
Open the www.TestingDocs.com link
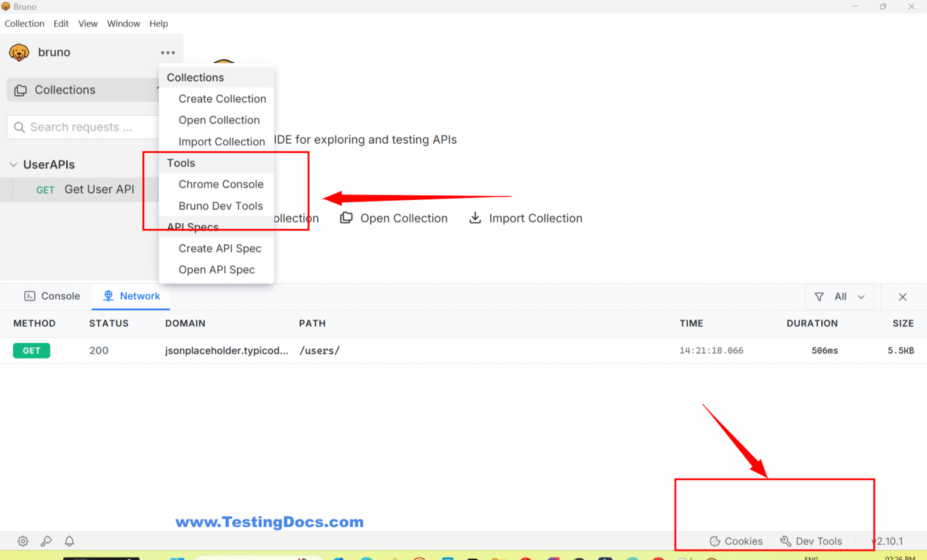(x=269, y=522)
